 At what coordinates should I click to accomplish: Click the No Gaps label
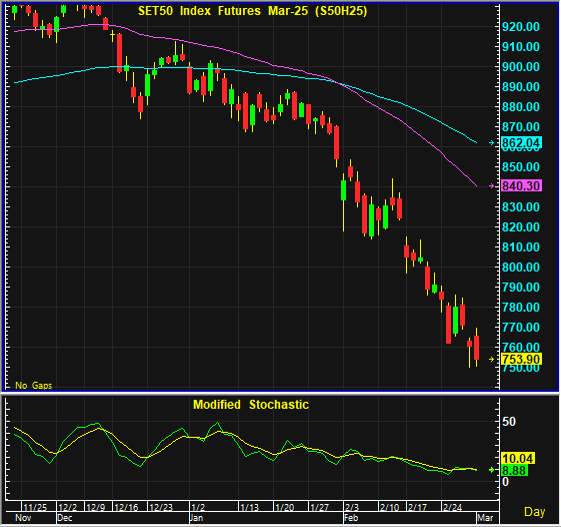34,385
